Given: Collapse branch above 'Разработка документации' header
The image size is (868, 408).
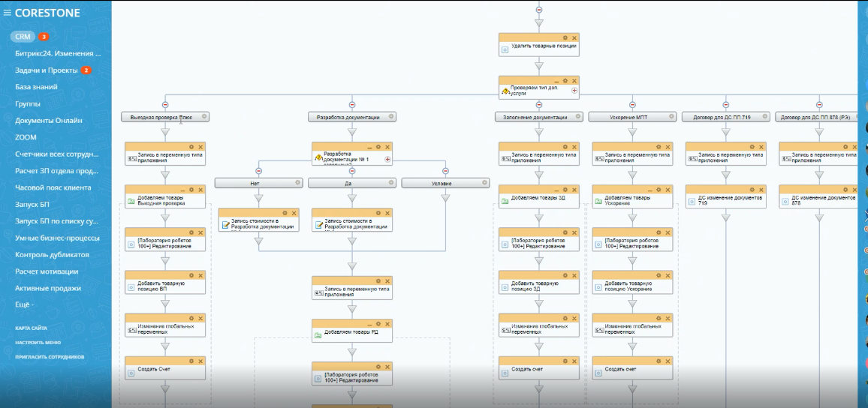Looking at the screenshot, I should point(351,105).
